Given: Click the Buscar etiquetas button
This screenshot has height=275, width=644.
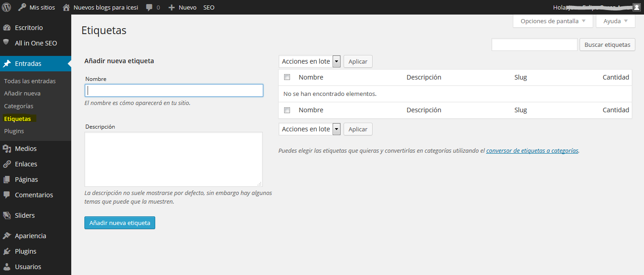Looking at the screenshot, I should tap(607, 45).
